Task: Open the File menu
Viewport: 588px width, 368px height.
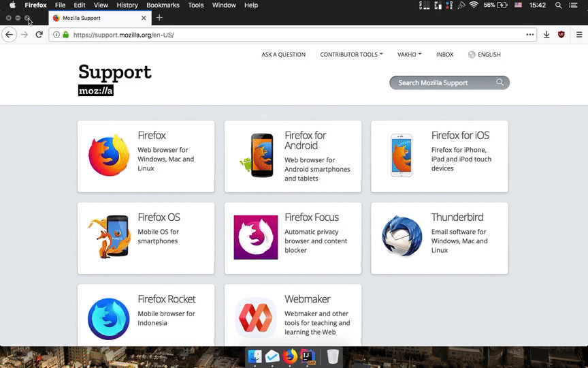Action: click(60, 5)
